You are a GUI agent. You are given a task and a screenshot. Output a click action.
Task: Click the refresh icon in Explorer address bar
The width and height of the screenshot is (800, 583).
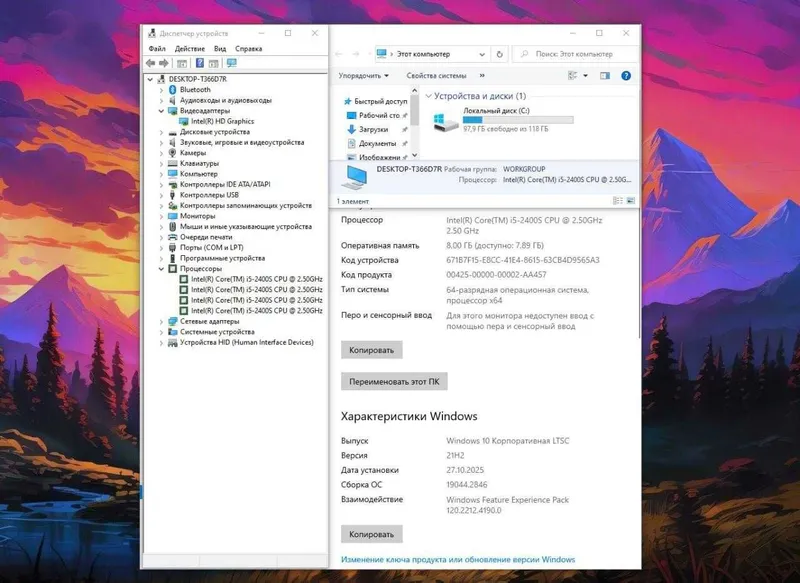pos(499,54)
